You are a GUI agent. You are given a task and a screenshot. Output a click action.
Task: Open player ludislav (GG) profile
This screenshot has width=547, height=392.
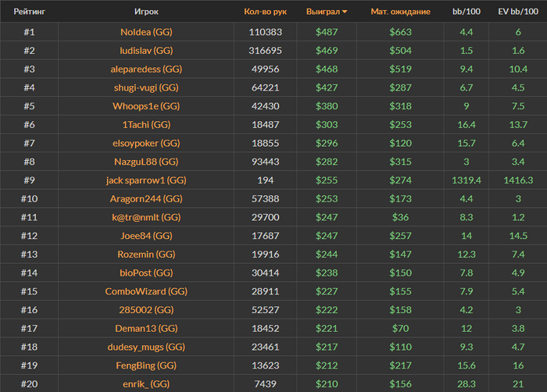coord(146,51)
